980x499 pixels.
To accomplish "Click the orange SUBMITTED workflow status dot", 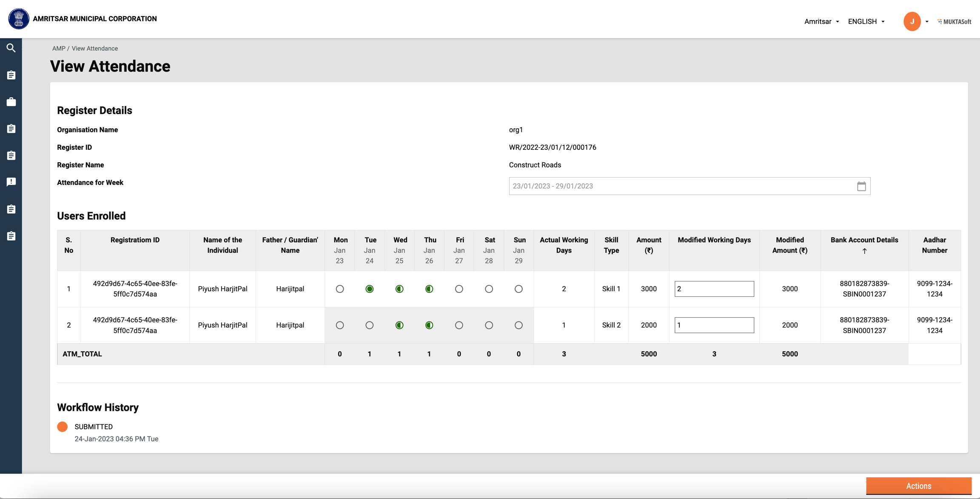I will [x=63, y=427].
